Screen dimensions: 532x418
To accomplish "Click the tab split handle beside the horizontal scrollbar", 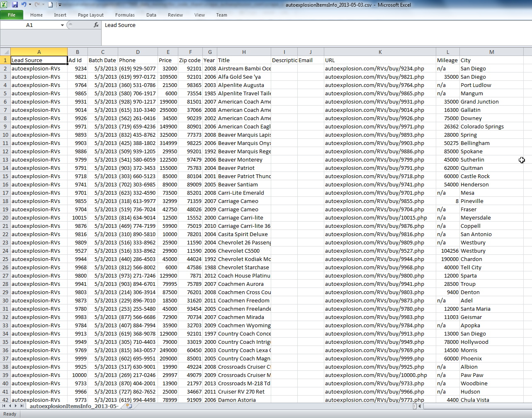I will pyautogui.click(x=415, y=406).
